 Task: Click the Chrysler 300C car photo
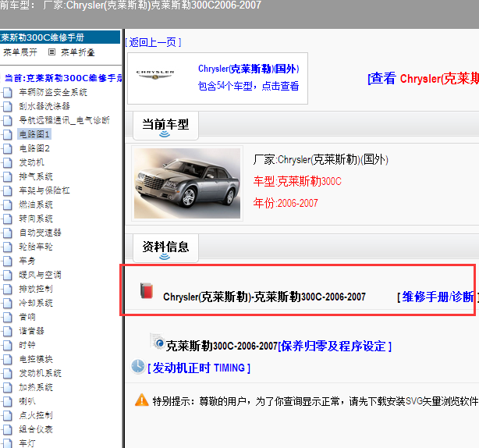tap(187, 183)
